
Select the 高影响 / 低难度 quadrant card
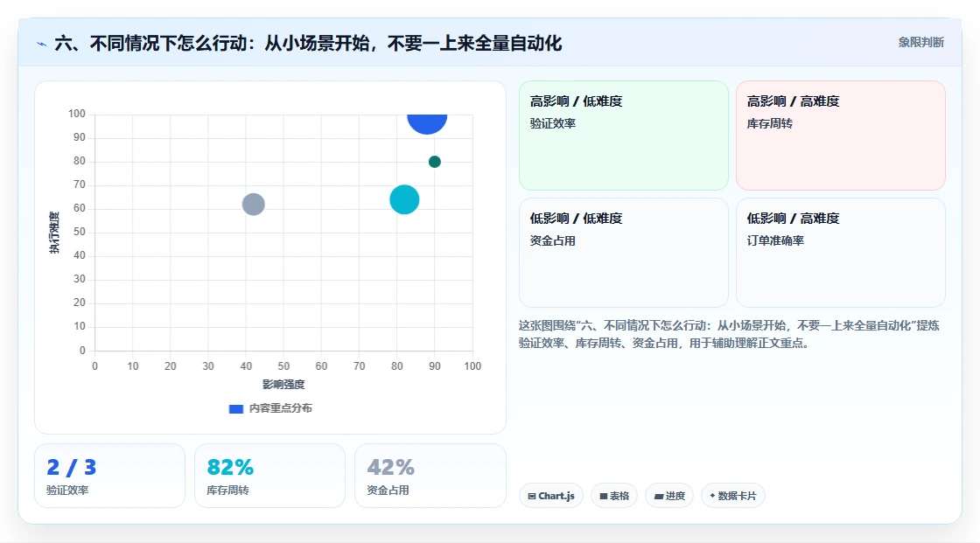click(x=624, y=135)
